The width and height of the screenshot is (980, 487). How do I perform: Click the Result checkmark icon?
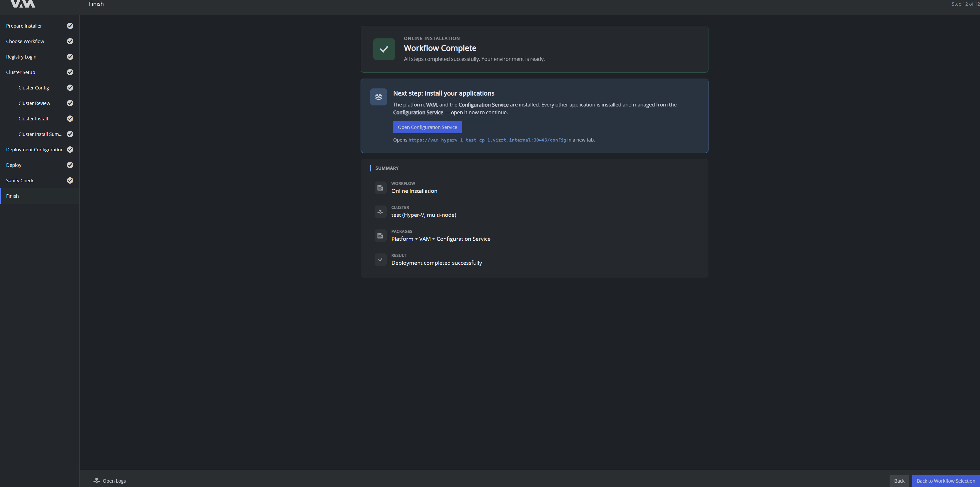click(380, 260)
